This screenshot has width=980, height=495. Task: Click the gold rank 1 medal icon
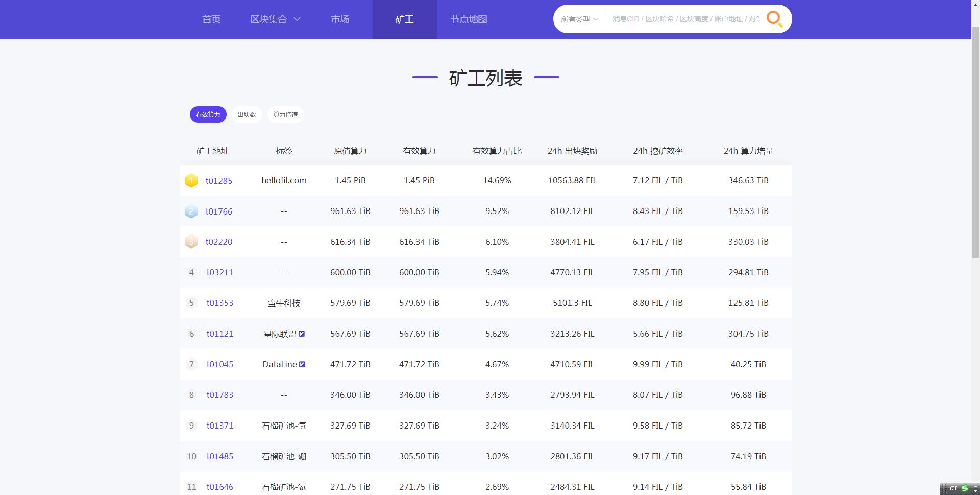pyautogui.click(x=191, y=180)
